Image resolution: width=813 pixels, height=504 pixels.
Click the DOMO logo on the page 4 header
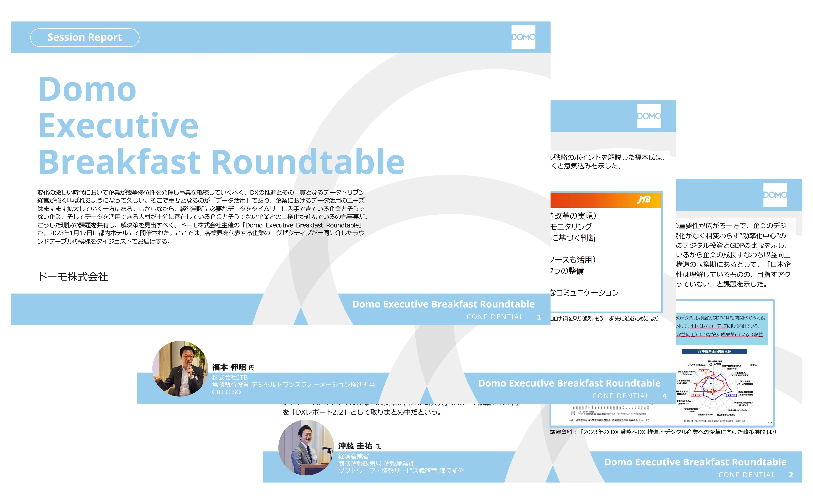click(649, 116)
